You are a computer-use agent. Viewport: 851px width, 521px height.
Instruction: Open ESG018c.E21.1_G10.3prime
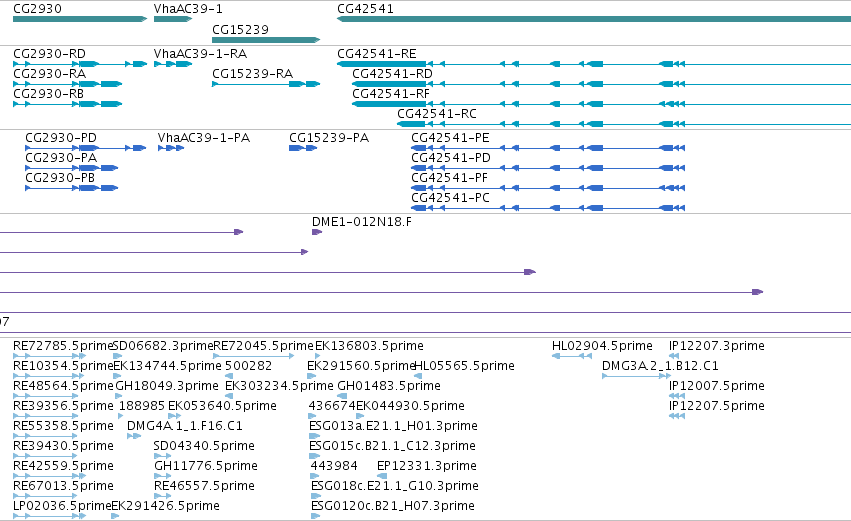point(316,497)
